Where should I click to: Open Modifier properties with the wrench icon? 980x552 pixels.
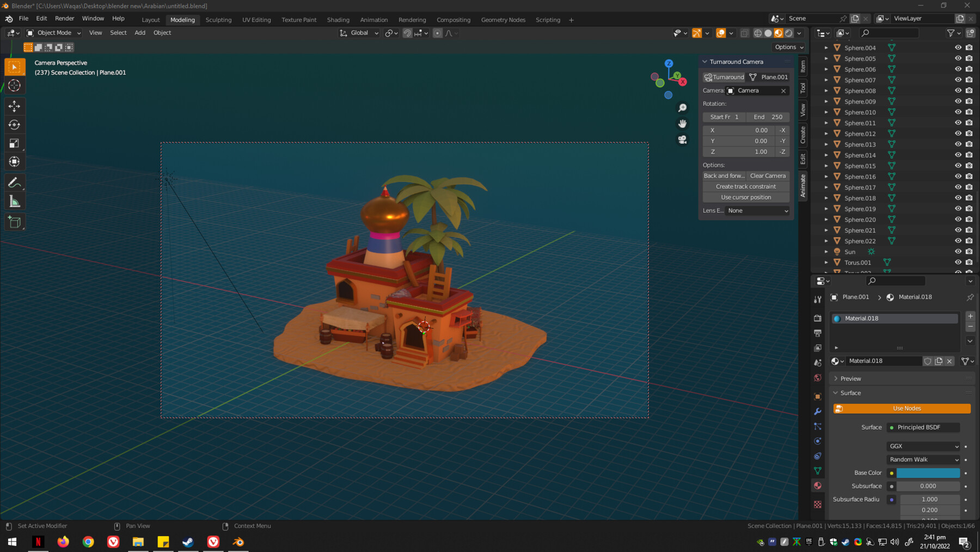coord(817,411)
